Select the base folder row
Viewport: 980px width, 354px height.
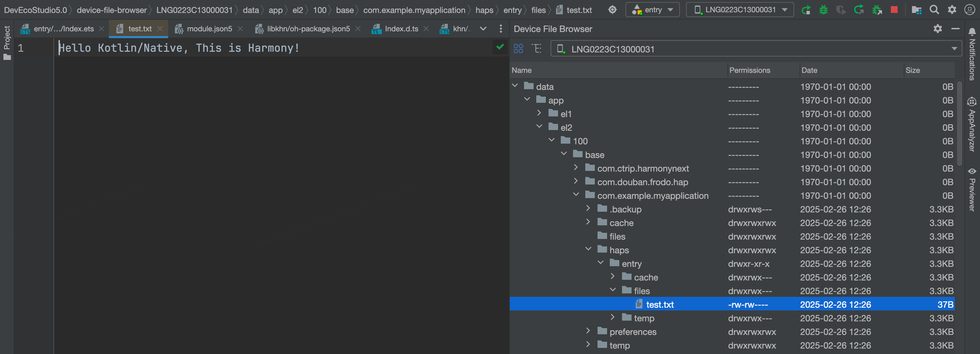pyautogui.click(x=732, y=155)
